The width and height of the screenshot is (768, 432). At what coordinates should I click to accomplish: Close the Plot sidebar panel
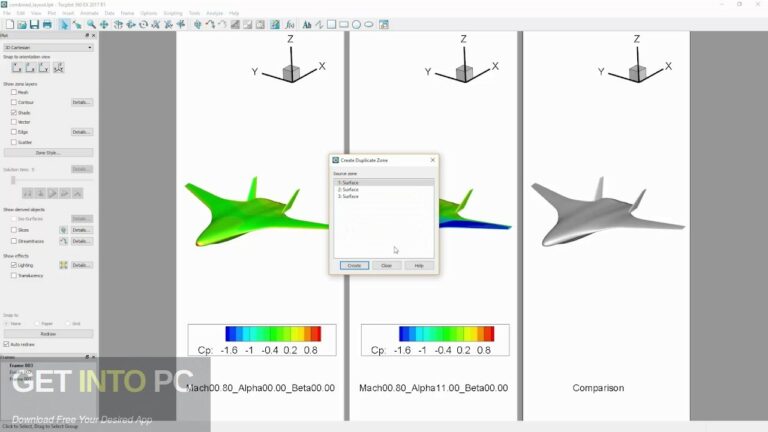tap(94, 36)
